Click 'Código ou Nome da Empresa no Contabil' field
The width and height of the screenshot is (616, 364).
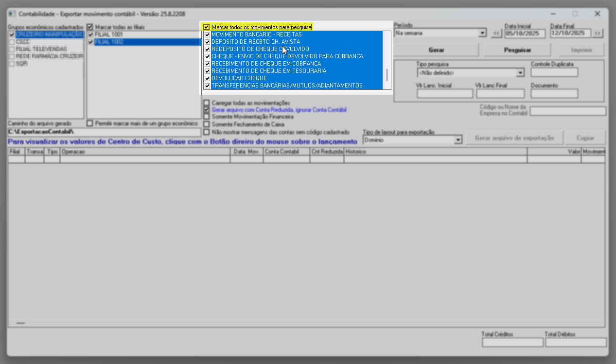pyautogui.click(x=568, y=111)
